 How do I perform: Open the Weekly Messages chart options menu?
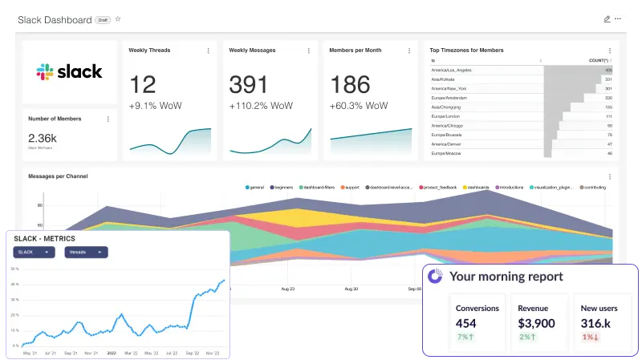click(x=309, y=51)
